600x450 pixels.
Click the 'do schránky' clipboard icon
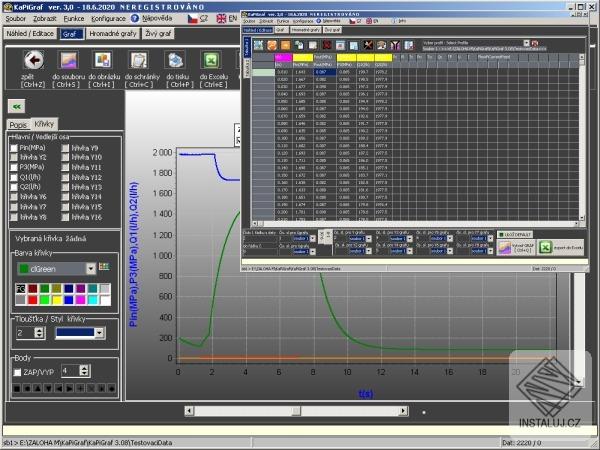click(139, 60)
